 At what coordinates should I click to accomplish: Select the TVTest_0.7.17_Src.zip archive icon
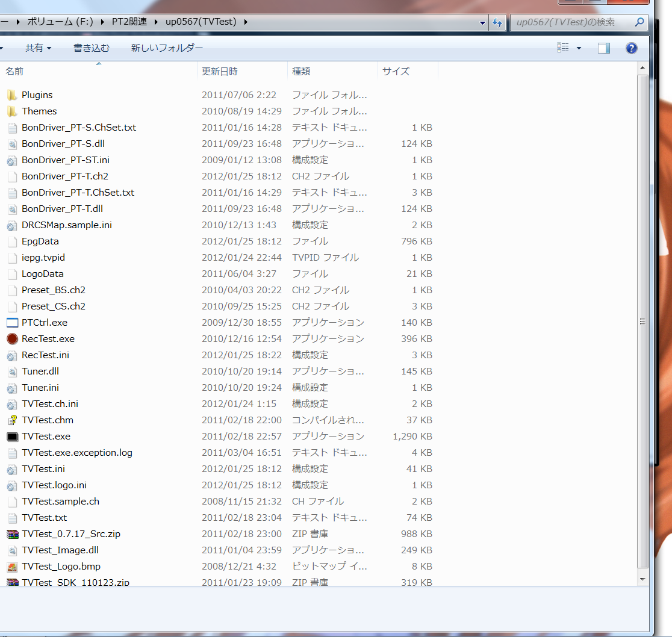tap(13, 534)
